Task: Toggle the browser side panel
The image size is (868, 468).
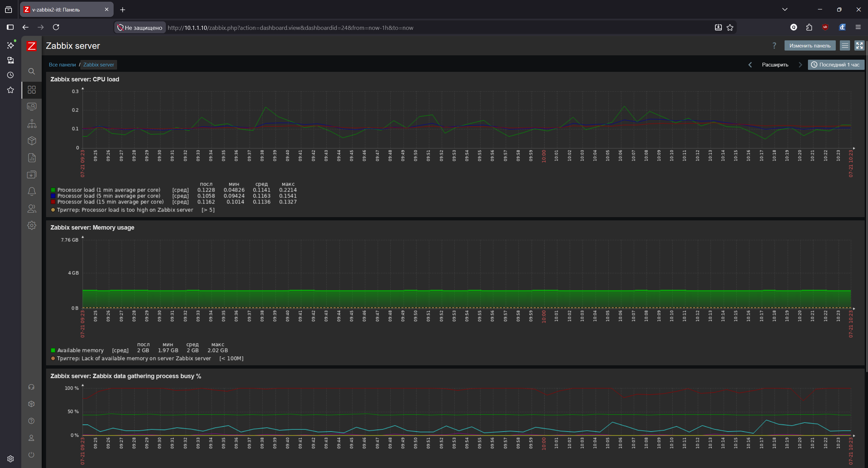Action: pyautogui.click(x=10, y=27)
